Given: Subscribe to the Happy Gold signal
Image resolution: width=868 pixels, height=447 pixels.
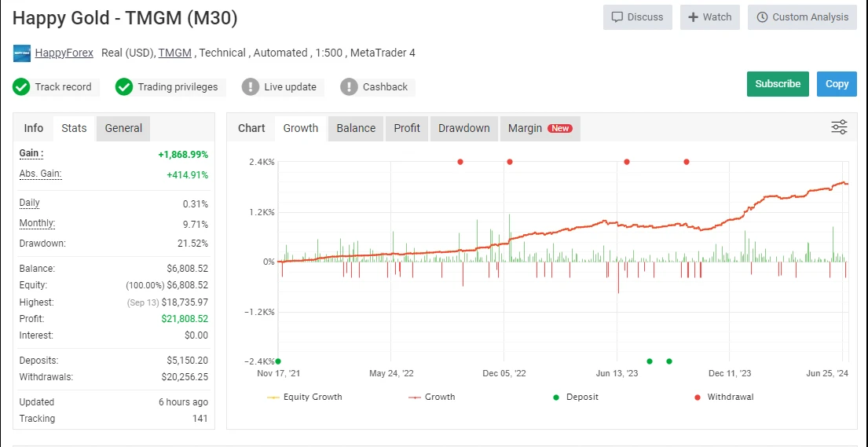Looking at the screenshot, I should pyautogui.click(x=777, y=84).
